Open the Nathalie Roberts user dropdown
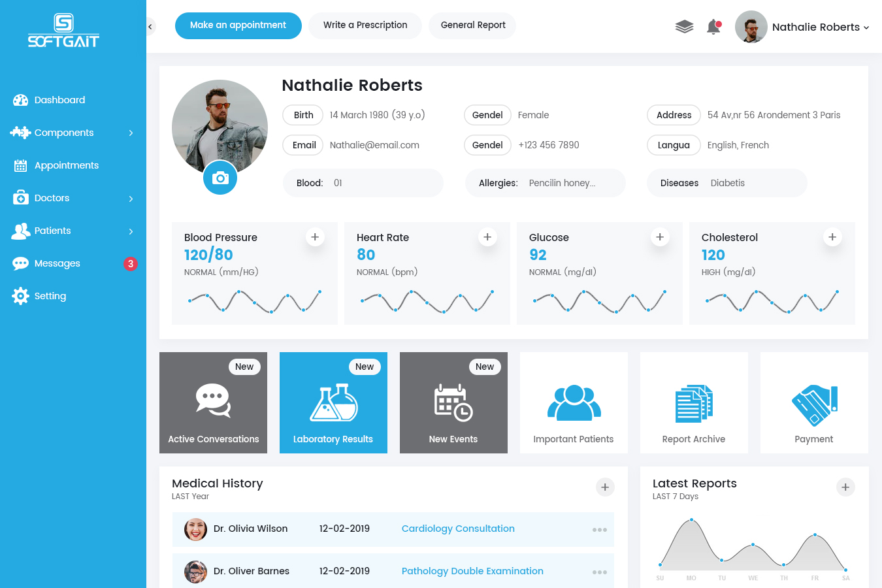The width and height of the screenshot is (882, 588). (821, 27)
